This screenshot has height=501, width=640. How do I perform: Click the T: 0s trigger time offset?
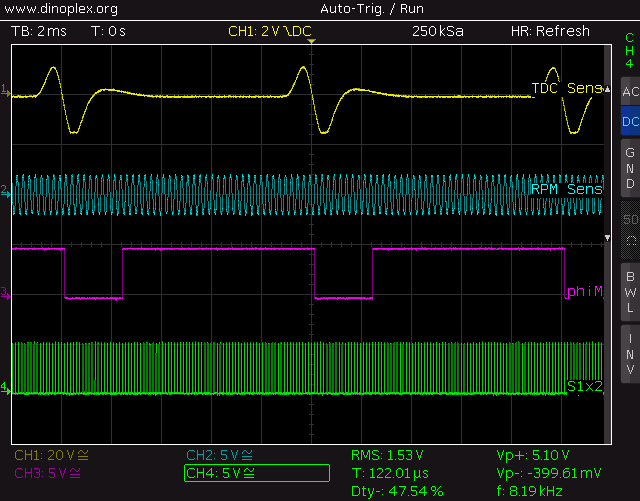click(108, 31)
